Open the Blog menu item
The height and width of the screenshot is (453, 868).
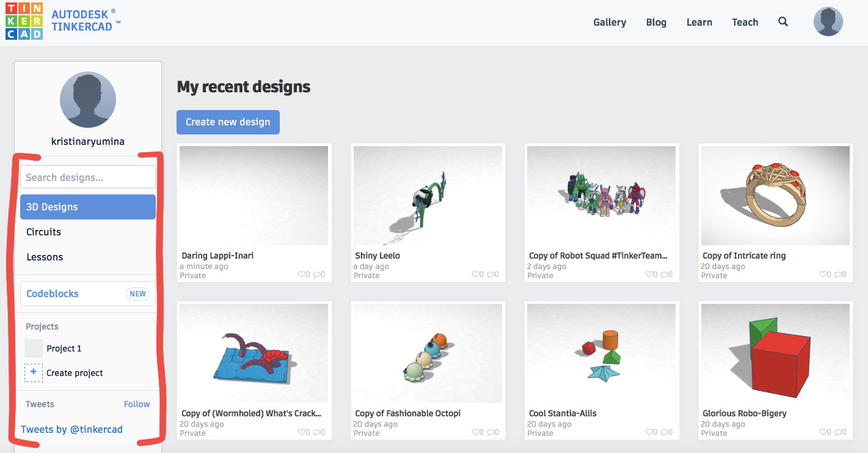click(656, 22)
